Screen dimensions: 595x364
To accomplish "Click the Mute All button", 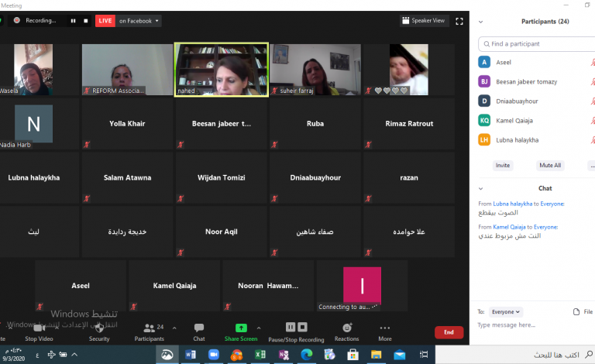I will tap(550, 165).
